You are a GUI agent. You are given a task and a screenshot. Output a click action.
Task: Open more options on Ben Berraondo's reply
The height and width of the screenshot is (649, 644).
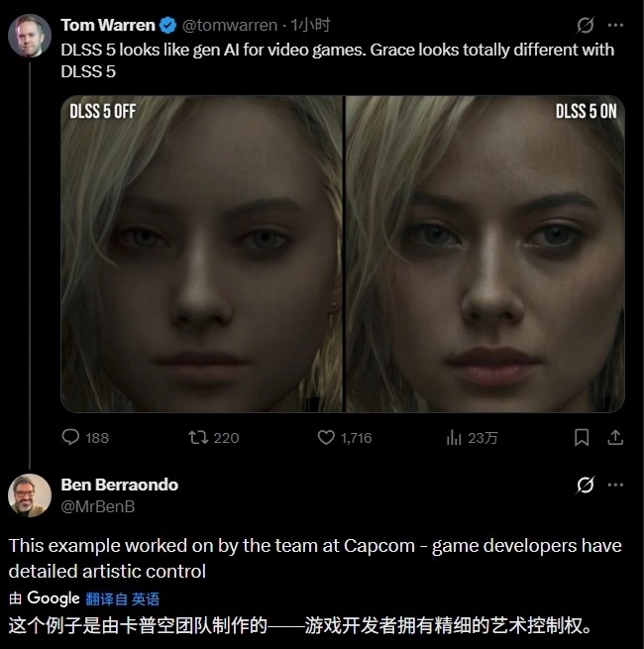615,485
